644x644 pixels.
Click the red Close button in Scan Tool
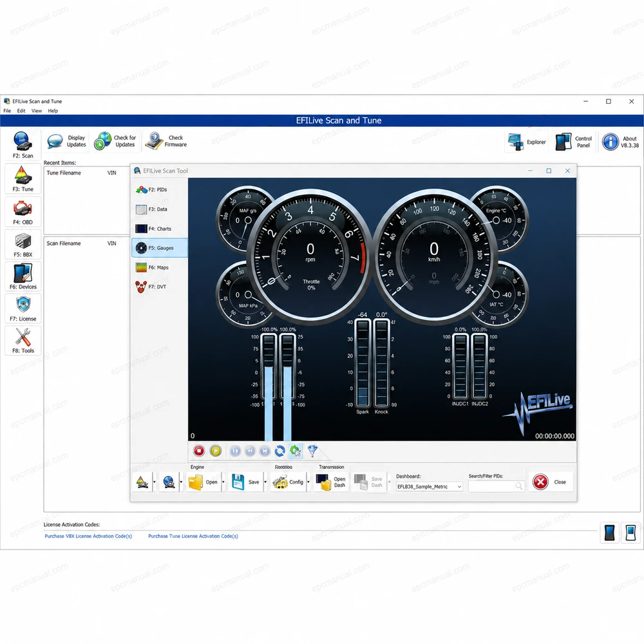(550, 482)
